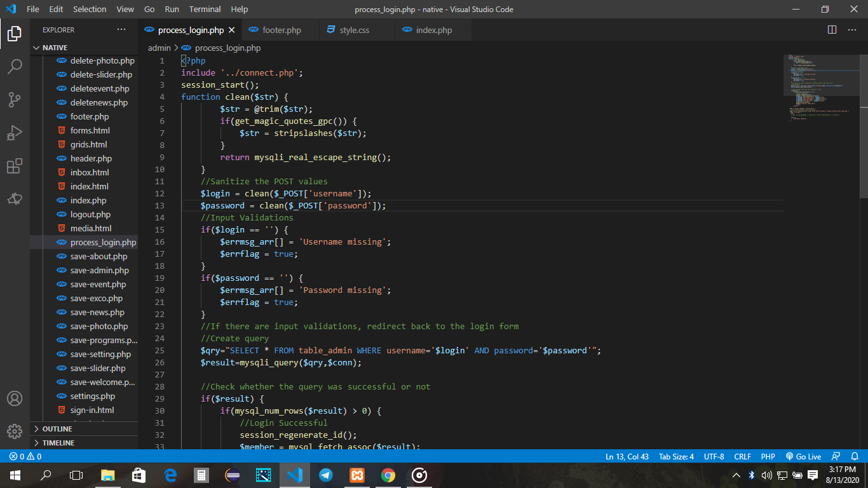Switch to the style.css tab
Viewport: 868px width, 488px height.
click(354, 30)
